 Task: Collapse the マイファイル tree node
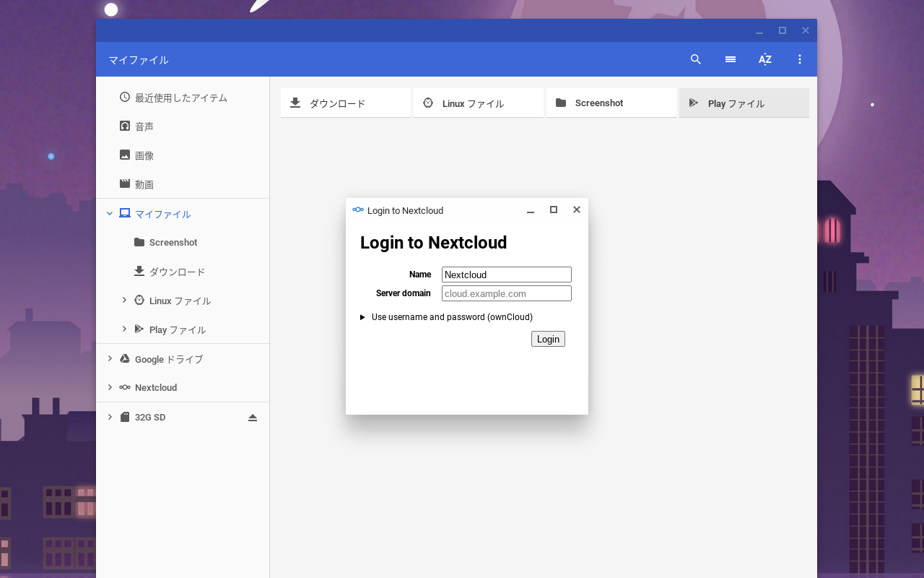tap(110, 213)
